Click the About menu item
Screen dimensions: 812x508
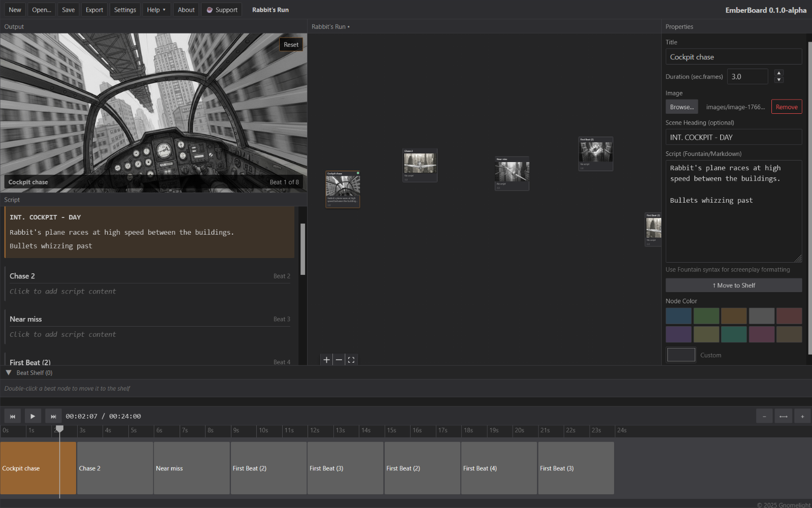(x=186, y=9)
